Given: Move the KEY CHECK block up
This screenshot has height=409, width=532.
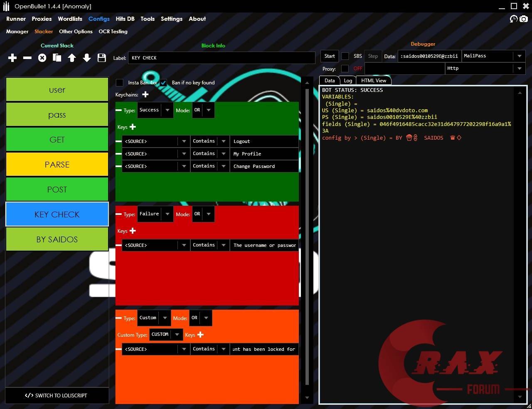Looking at the screenshot, I should (x=72, y=58).
